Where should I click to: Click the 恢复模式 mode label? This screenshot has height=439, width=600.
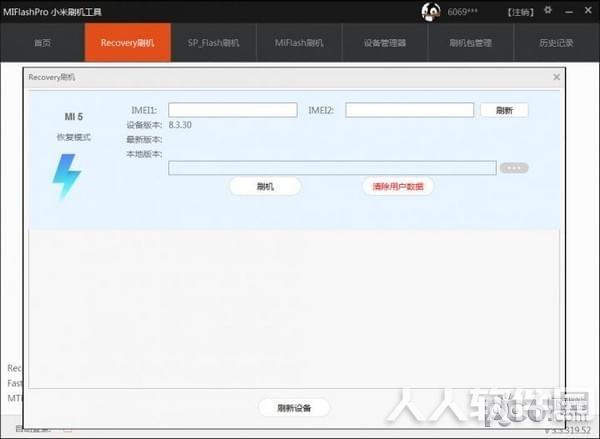click(73, 137)
